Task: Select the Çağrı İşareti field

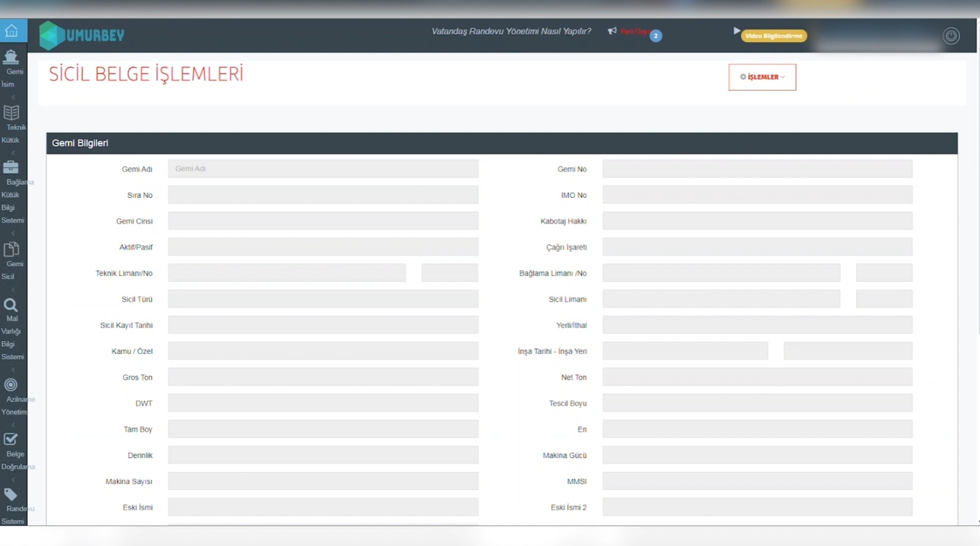Action: pos(757,247)
